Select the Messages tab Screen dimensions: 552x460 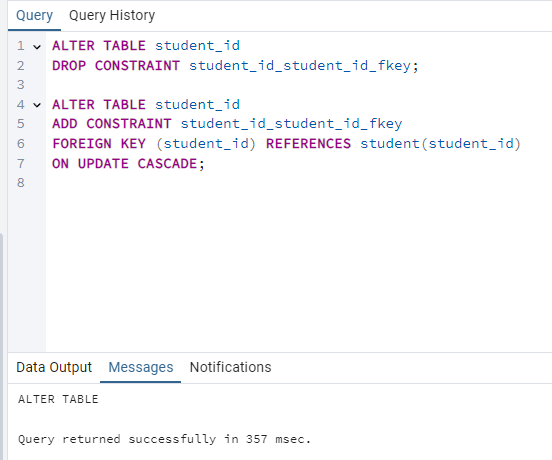click(141, 367)
